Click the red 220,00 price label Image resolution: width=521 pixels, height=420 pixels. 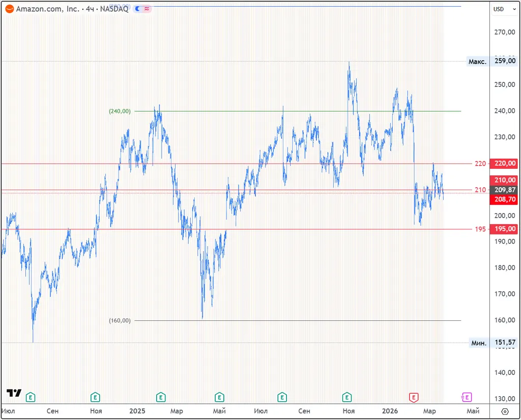(x=504, y=163)
